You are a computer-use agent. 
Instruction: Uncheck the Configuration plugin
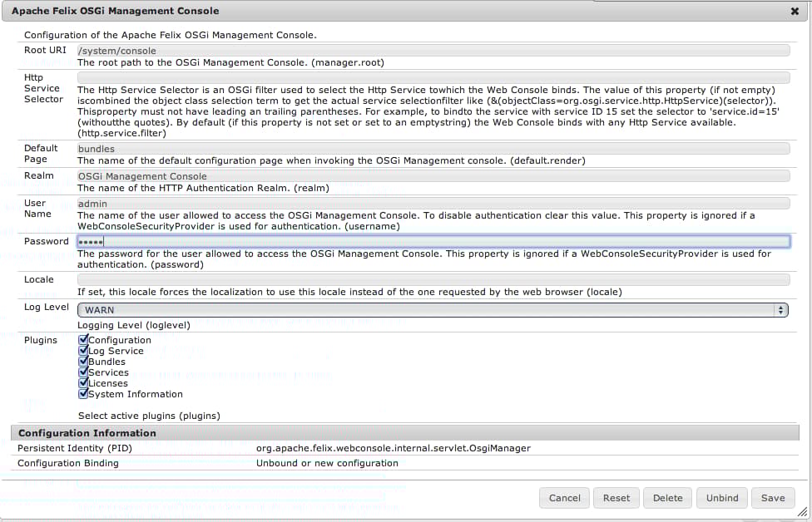82,339
